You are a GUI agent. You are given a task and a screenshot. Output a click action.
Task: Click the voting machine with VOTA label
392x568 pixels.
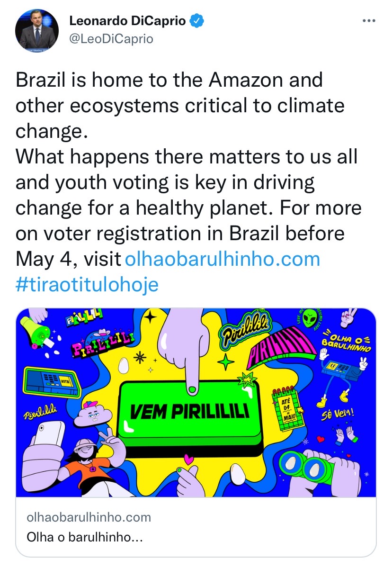(52, 382)
